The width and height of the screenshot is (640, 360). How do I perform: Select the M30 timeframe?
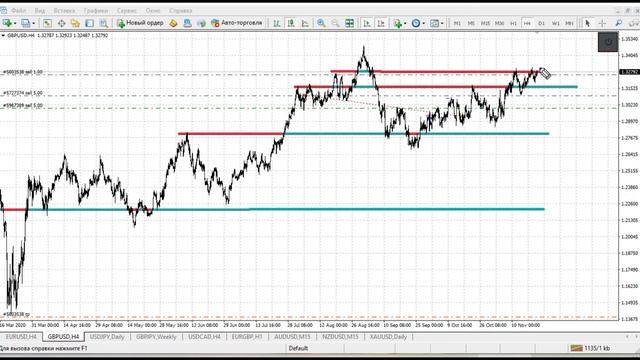click(x=499, y=24)
